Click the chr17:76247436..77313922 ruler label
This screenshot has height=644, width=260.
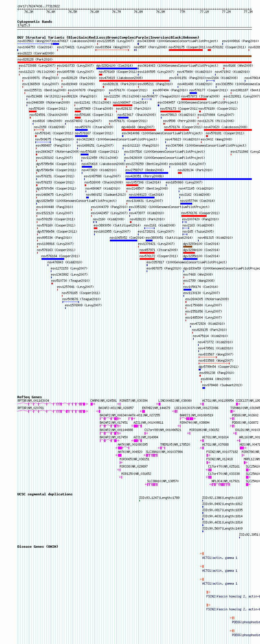39,6
